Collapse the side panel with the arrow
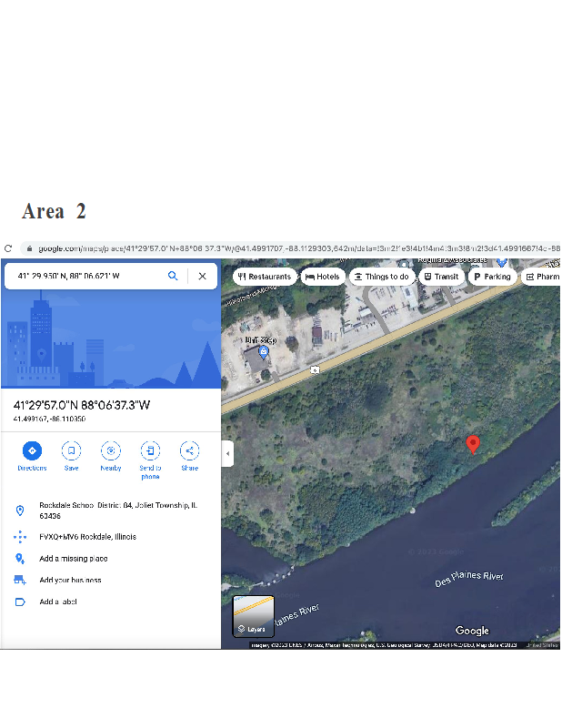 [x=228, y=453]
